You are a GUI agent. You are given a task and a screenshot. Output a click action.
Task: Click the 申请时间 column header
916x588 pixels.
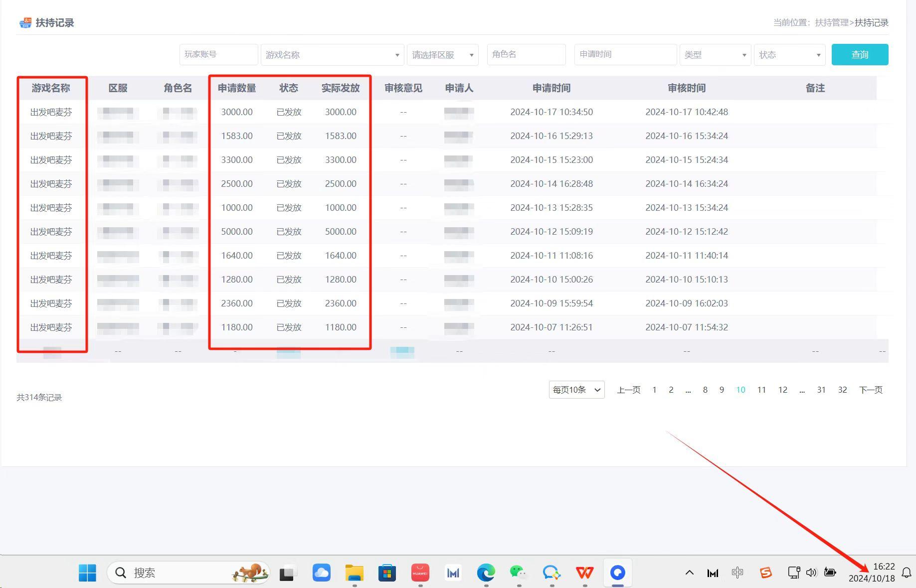(x=551, y=88)
